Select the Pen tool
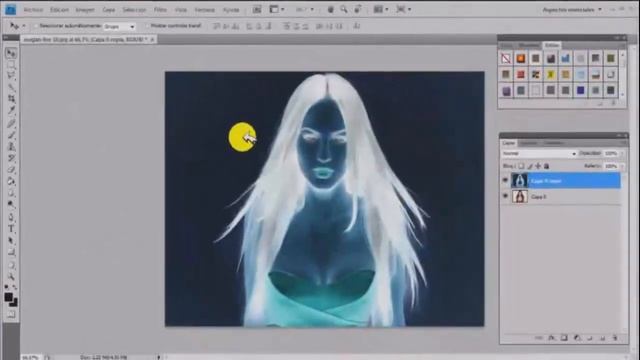Viewport: 640px width, 360px height. 11,217
